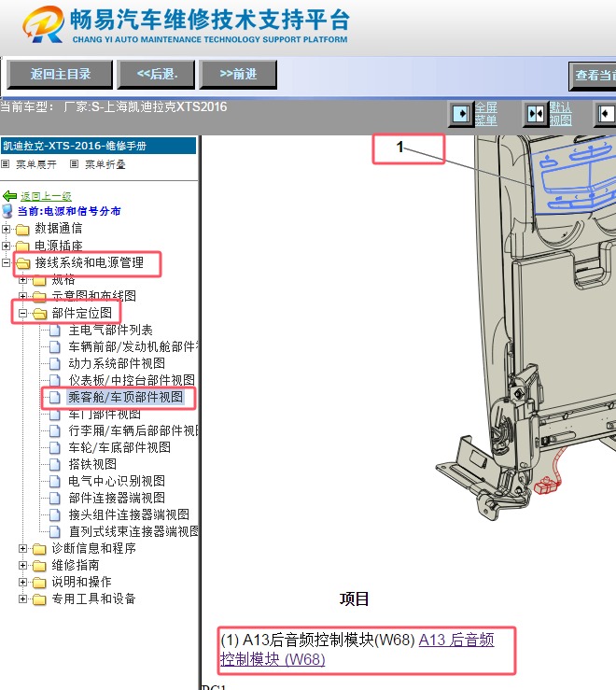Open the 默认视图 link
This screenshot has height=690, width=616.
pyautogui.click(x=561, y=114)
